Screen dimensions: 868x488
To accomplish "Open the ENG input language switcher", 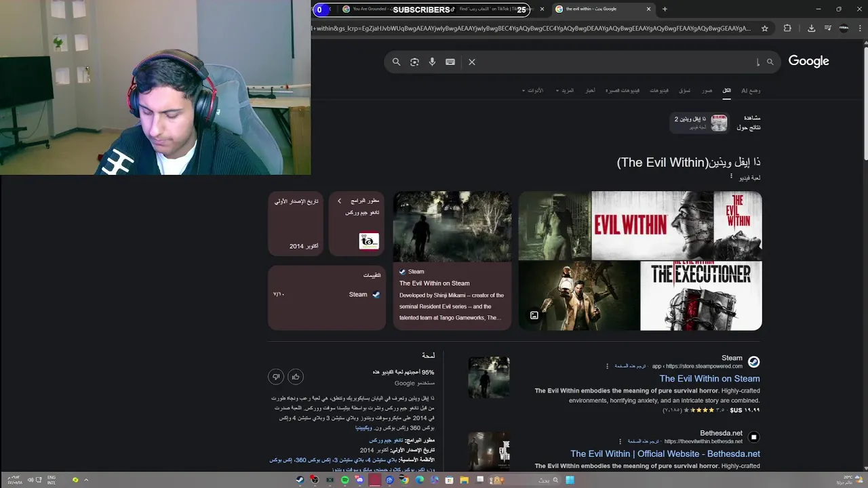I will click(52, 480).
